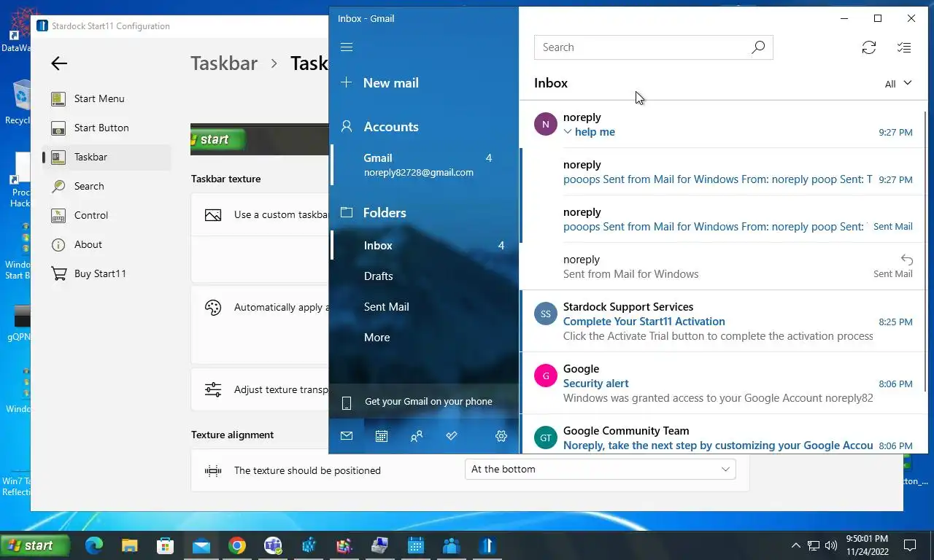Open Control section in Start11

pyautogui.click(x=107, y=215)
